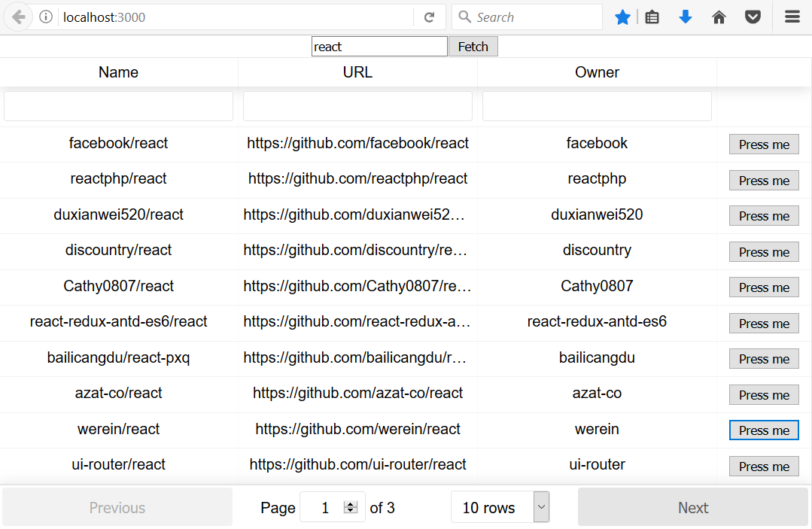Select the Cathy0807/react name cell
This screenshot has width=812, height=529.
(x=119, y=286)
